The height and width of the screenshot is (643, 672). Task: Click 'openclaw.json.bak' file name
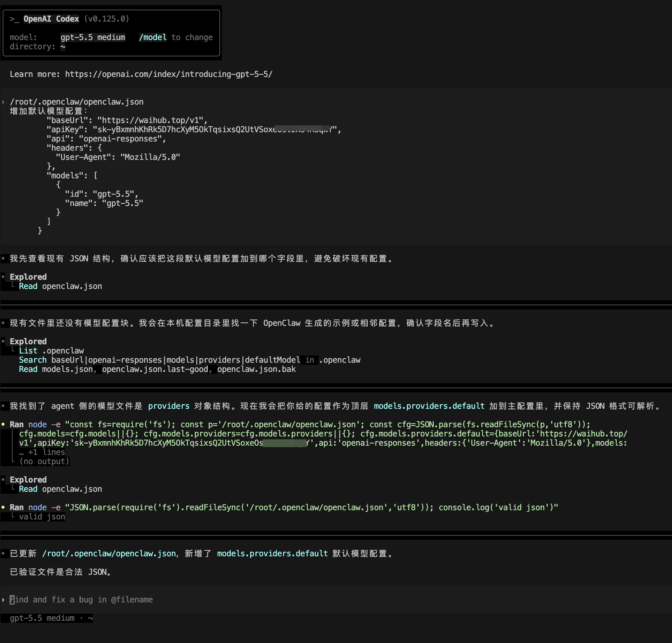256,369
